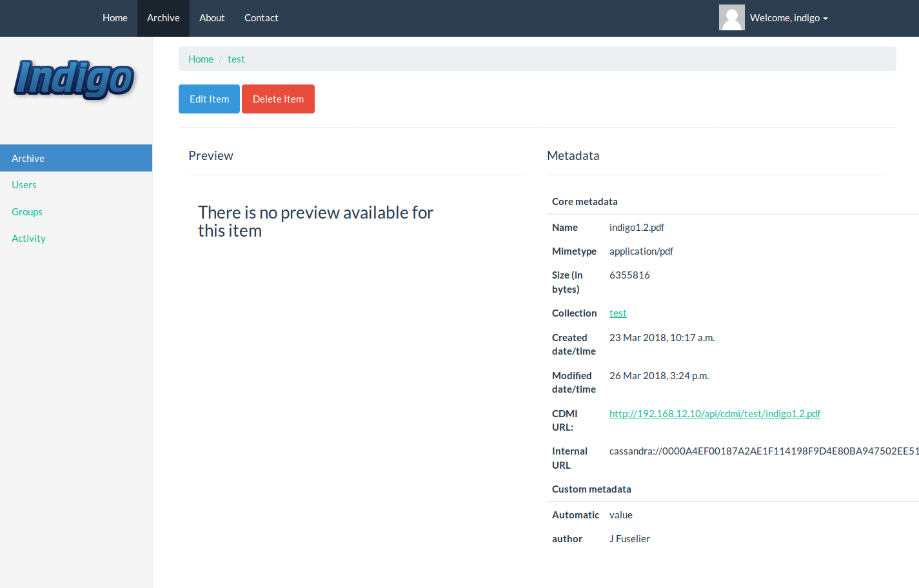This screenshot has width=919, height=588.
Task: Click the no preview available message
Action: 315,222
